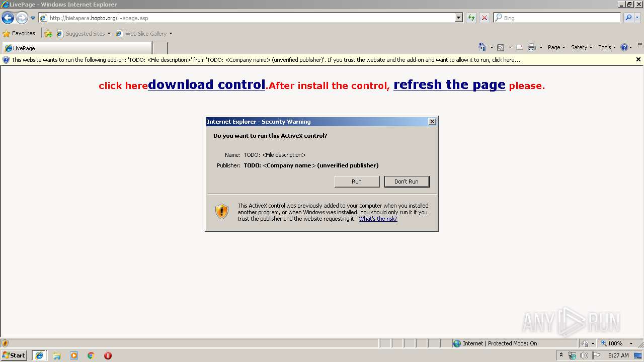
Task: Click the add-on information bar message
Action: point(266,60)
